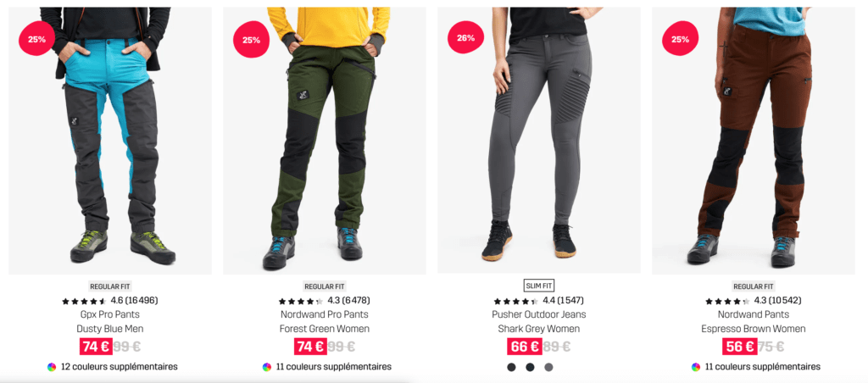Open the Shark Grey Pusher Jeans image
Screen dimensions: 868x383
coord(539,140)
